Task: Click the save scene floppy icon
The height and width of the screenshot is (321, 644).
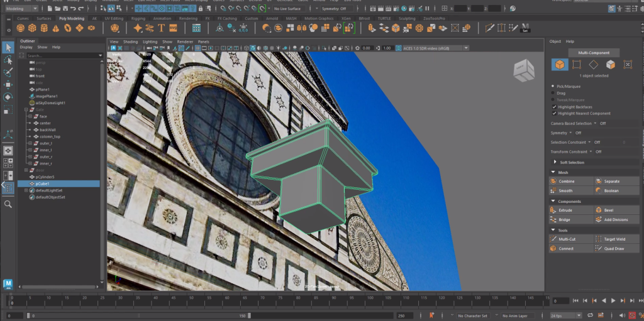Action: 65,9
